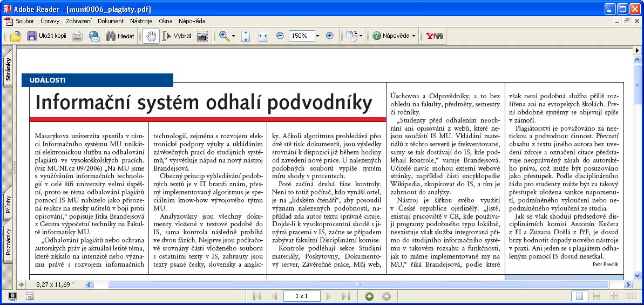Click the navigation pane toggle arrows

22,284
